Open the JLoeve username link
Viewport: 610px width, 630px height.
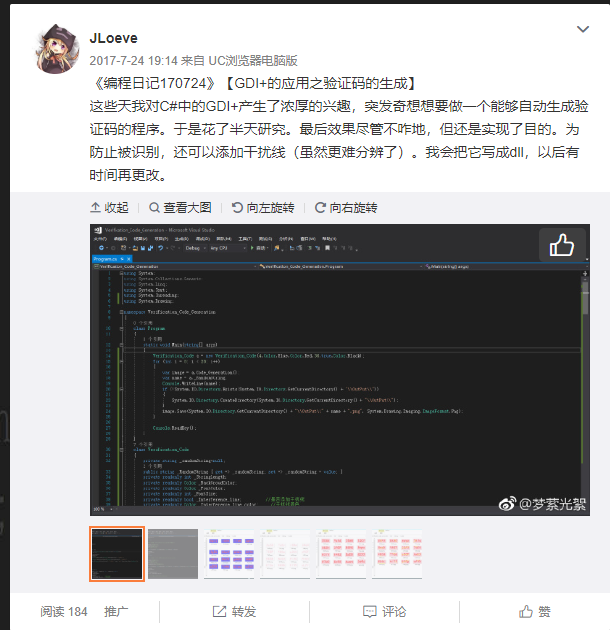pos(113,38)
